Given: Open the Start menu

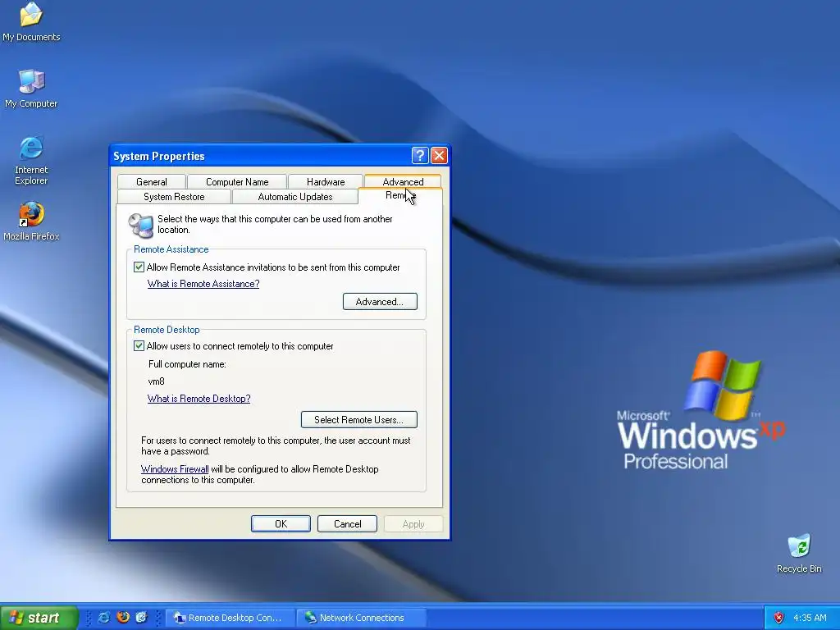Looking at the screenshot, I should pos(38,618).
